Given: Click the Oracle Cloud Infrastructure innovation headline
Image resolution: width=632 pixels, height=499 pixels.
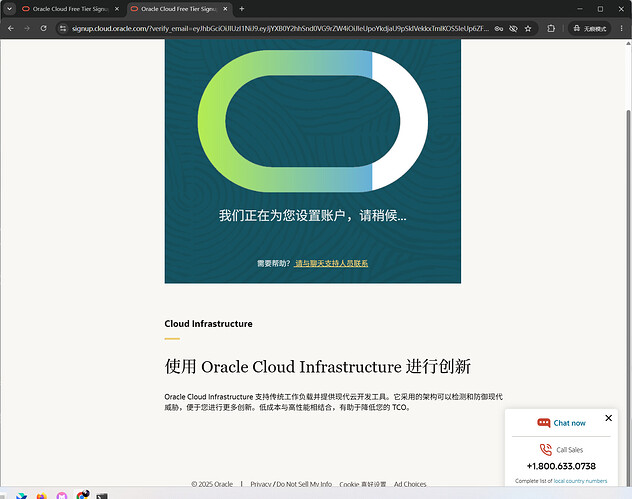Looking at the screenshot, I should pos(318,366).
